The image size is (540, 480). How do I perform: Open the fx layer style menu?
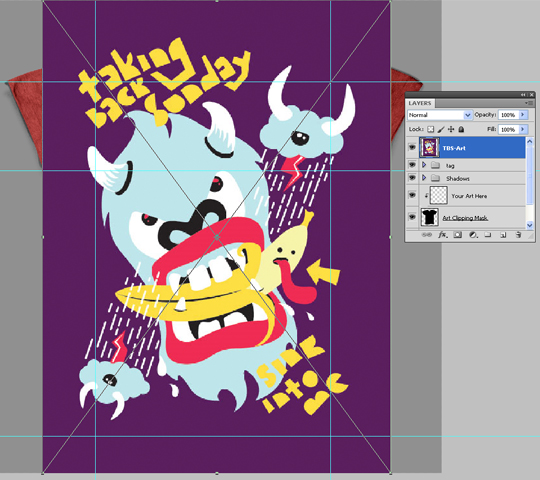pos(442,235)
